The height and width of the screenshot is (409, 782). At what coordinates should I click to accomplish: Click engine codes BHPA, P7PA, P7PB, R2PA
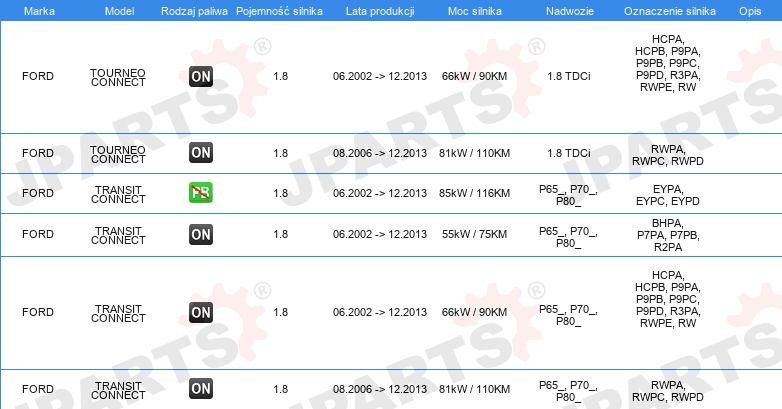pos(668,235)
